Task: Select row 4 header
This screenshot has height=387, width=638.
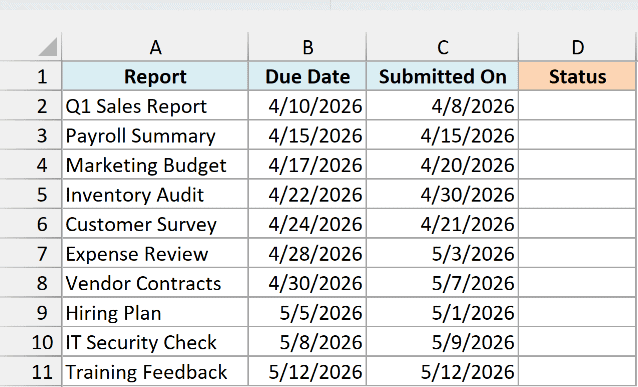Action: 31,165
